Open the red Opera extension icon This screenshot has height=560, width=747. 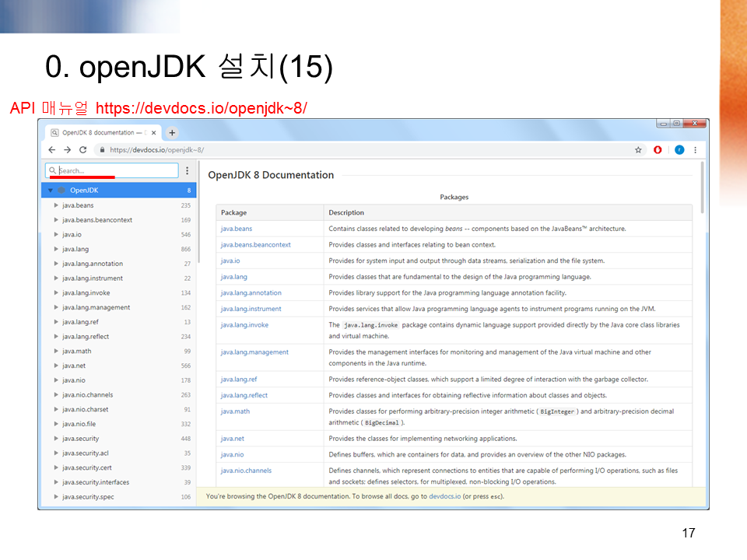(658, 150)
